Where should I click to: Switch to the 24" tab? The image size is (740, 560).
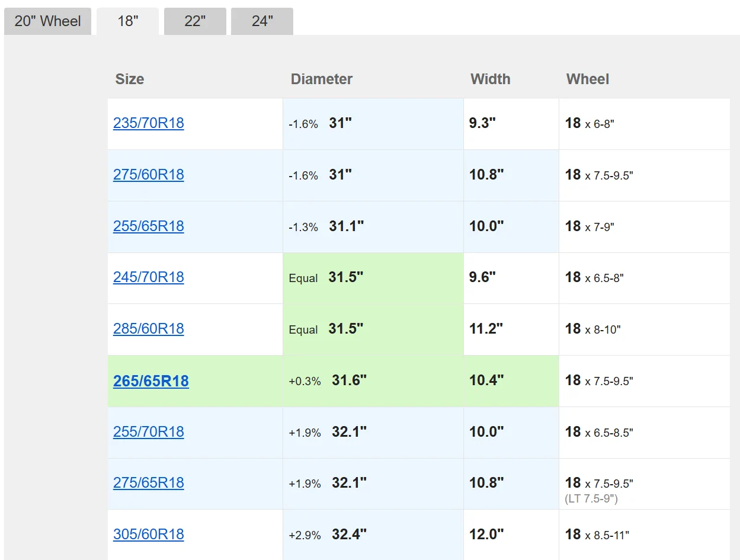click(262, 21)
